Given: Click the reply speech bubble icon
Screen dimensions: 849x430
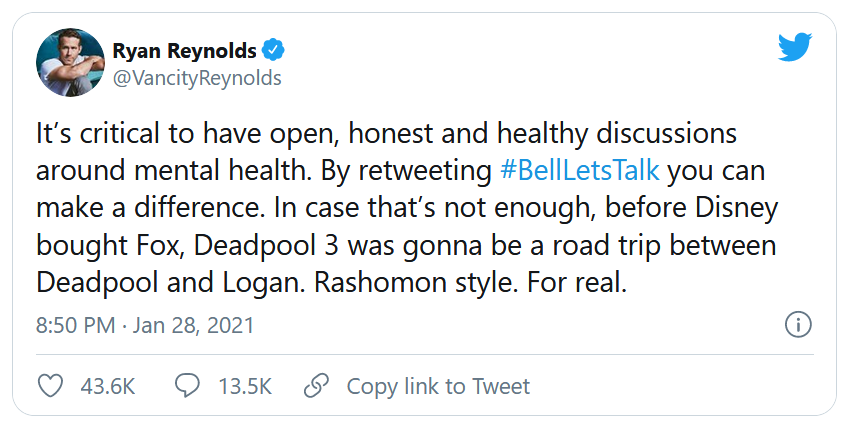Looking at the screenshot, I should (187, 386).
